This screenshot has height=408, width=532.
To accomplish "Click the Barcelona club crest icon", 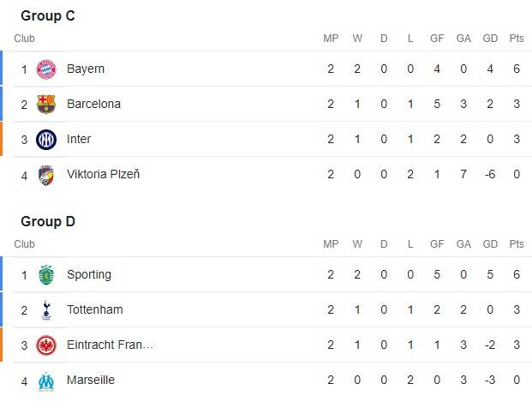I will 46,104.
